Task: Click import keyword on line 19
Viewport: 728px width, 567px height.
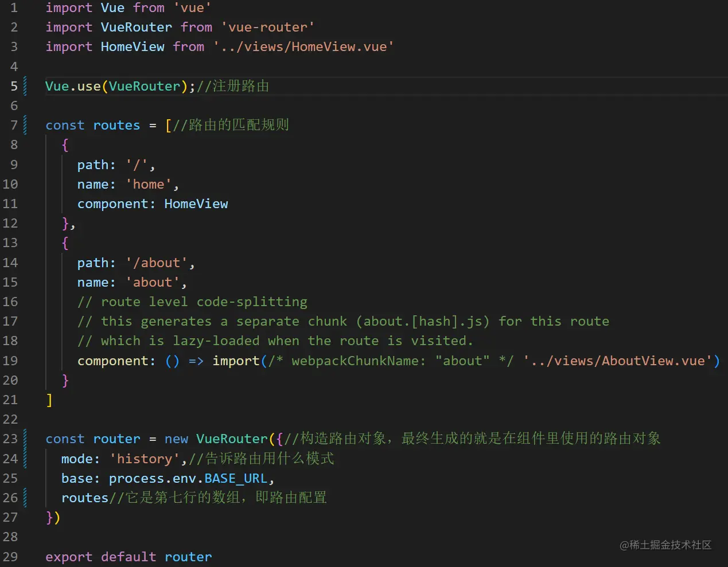Action: [236, 361]
